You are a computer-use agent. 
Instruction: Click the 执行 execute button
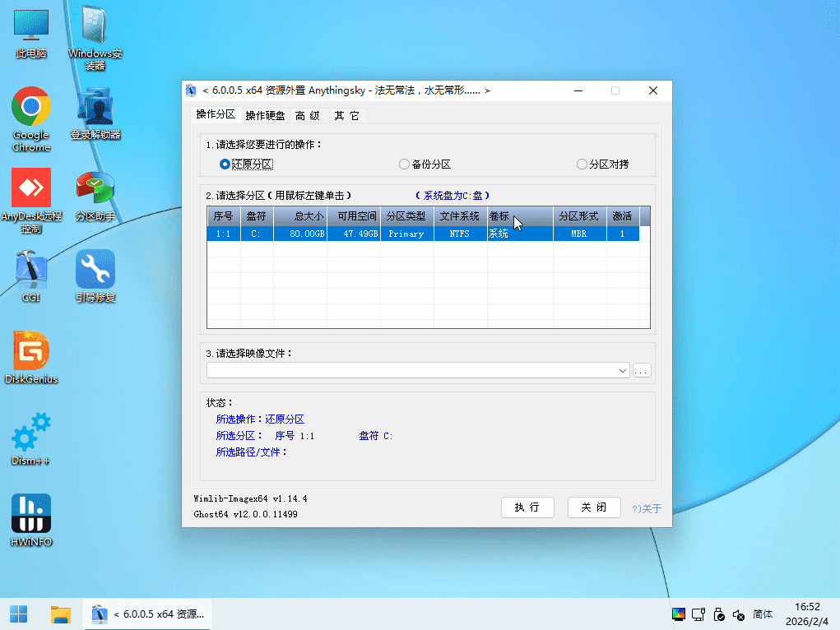[527, 507]
